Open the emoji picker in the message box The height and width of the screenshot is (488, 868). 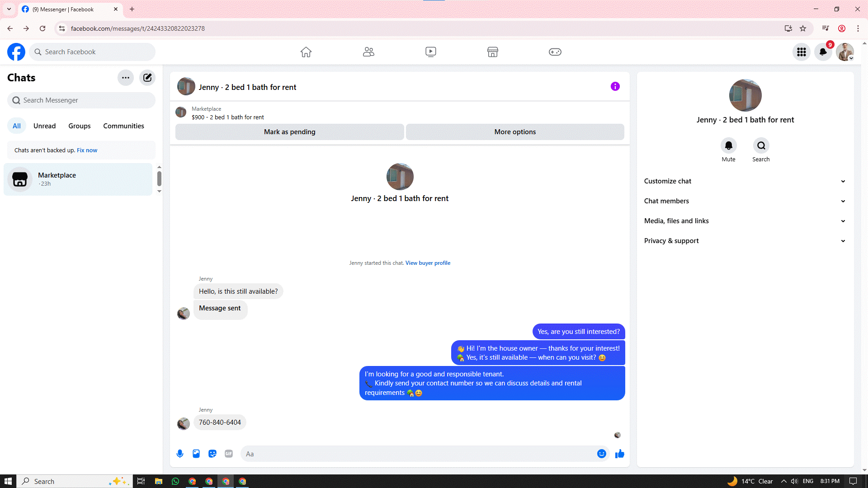click(601, 454)
